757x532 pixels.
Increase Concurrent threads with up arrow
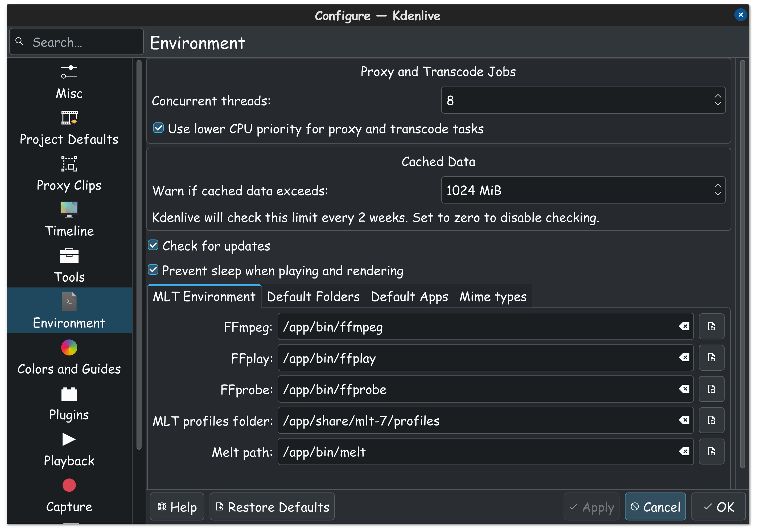[718, 96]
